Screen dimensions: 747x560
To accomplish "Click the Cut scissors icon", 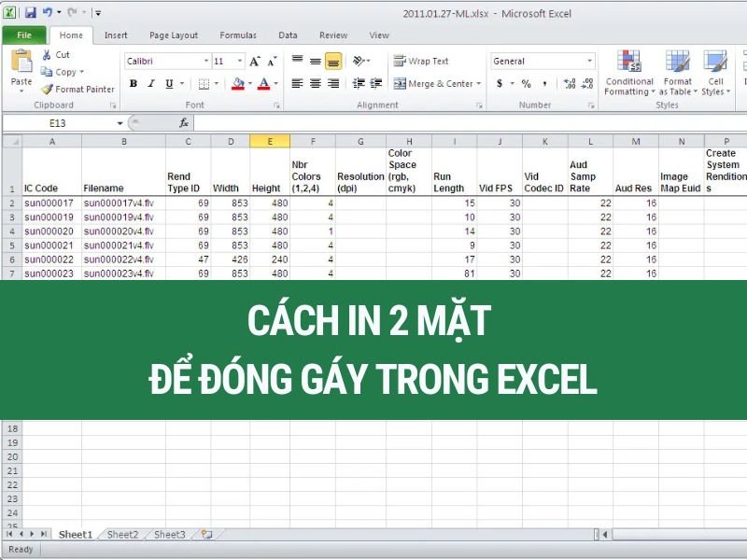I will 46,54.
